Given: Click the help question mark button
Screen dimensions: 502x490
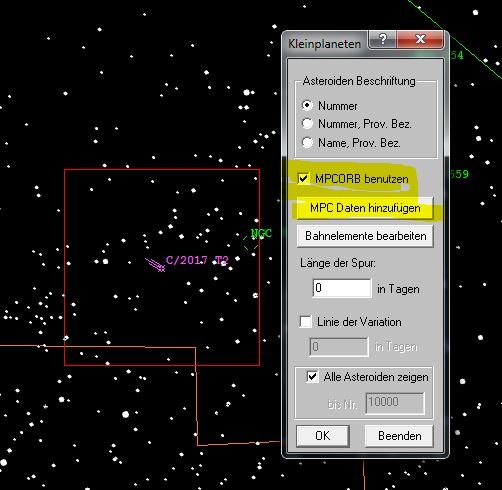Looking at the screenshot, I should 382,39.
